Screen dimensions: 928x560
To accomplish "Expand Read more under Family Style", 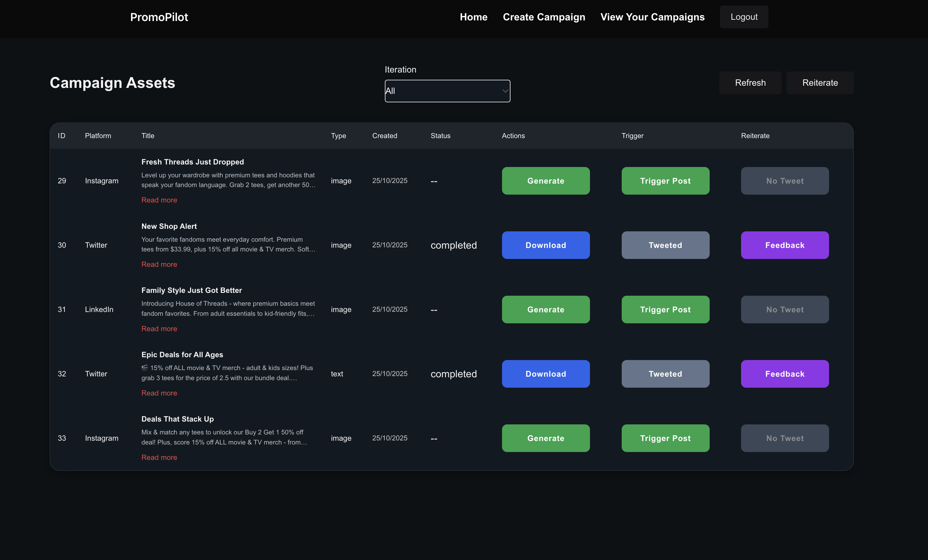I will pos(159,329).
